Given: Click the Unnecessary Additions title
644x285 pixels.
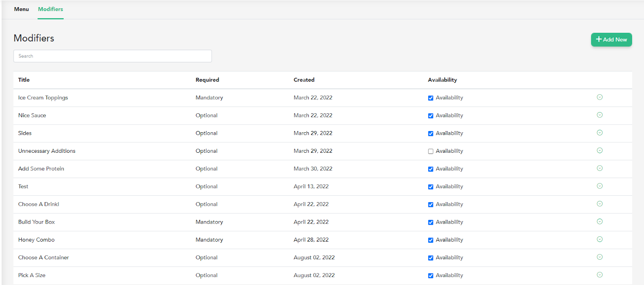Looking at the screenshot, I should coord(47,151).
